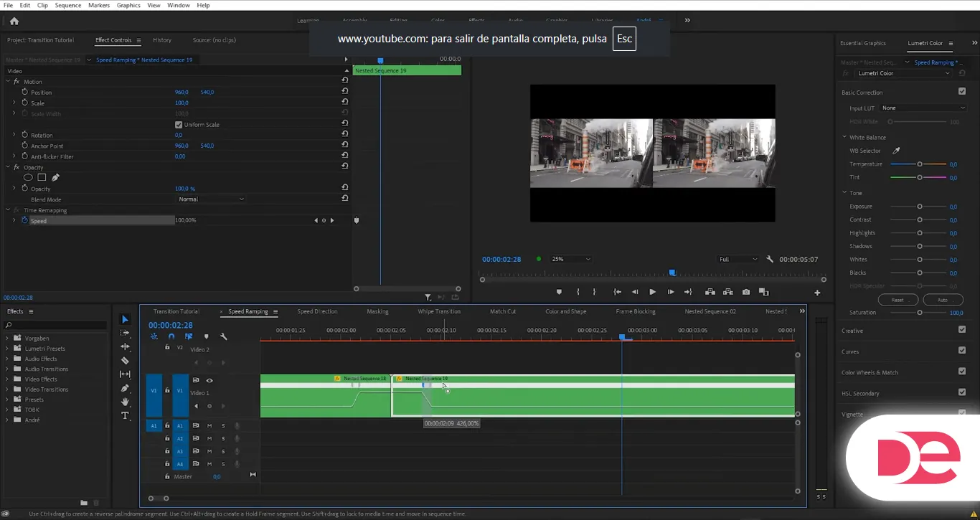Click the Reset tone button
The height and width of the screenshot is (520, 980).
click(897, 300)
